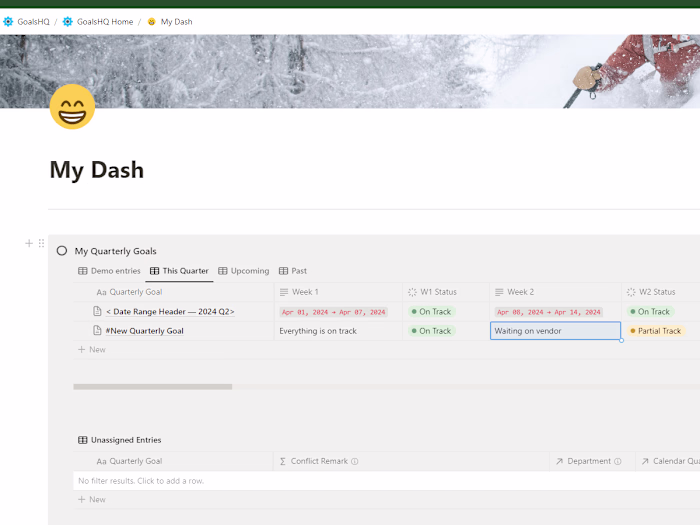This screenshot has width=700, height=525.
Task: Open the Week 1 column header menu
Action: point(338,292)
